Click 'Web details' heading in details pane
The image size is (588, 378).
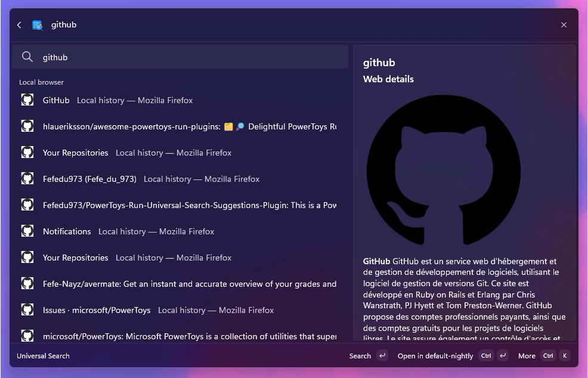388,79
